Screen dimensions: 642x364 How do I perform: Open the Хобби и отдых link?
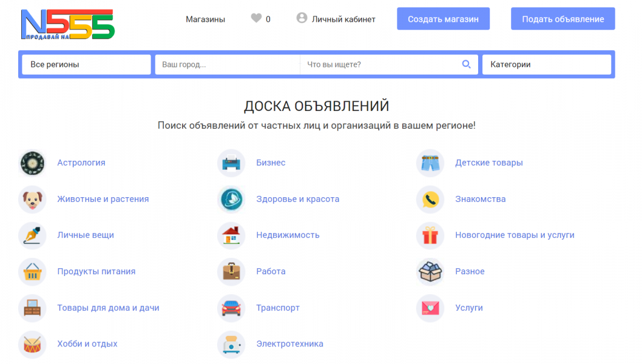(87, 344)
